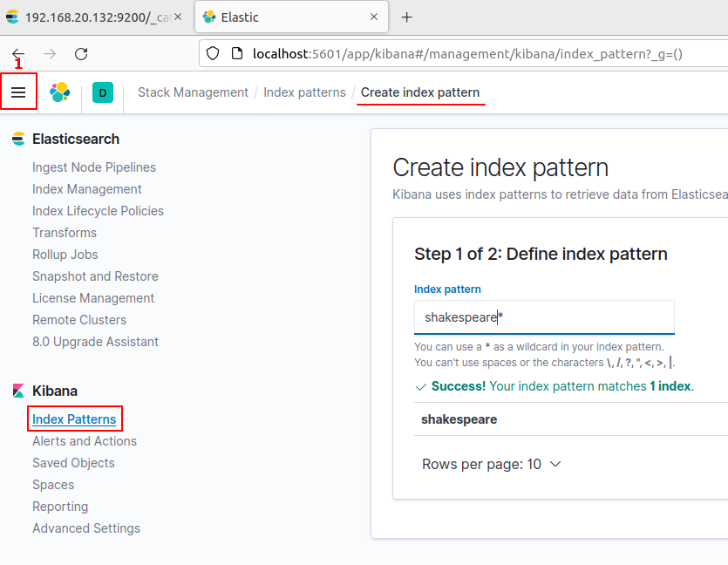728x565 pixels.
Task: Click the browser address bar URL
Action: 467,54
